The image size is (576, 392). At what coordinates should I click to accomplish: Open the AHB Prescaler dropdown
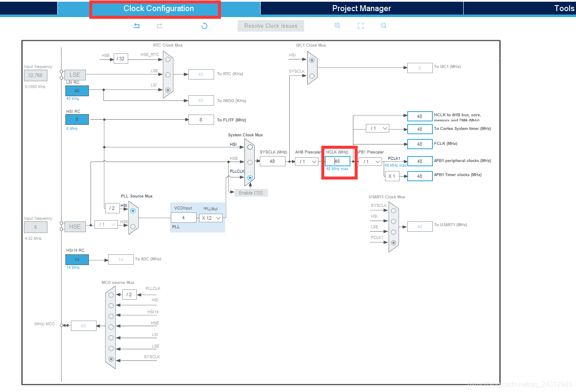coord(307,162)
